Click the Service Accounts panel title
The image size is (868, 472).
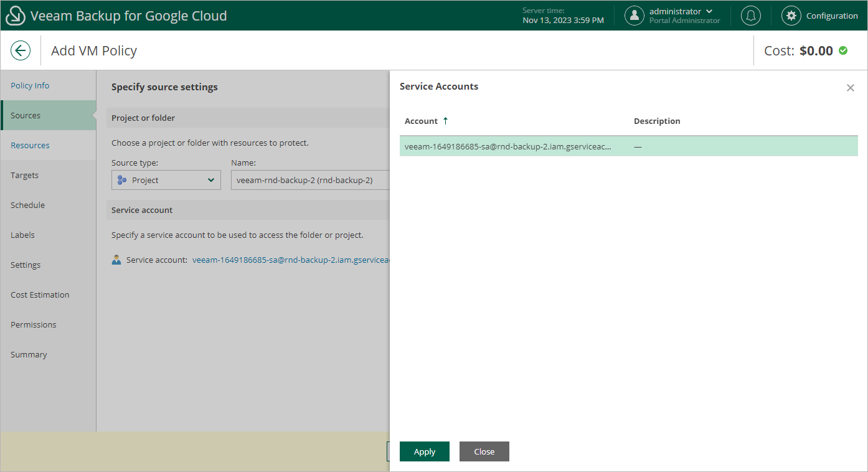click(x=439, y=87)
